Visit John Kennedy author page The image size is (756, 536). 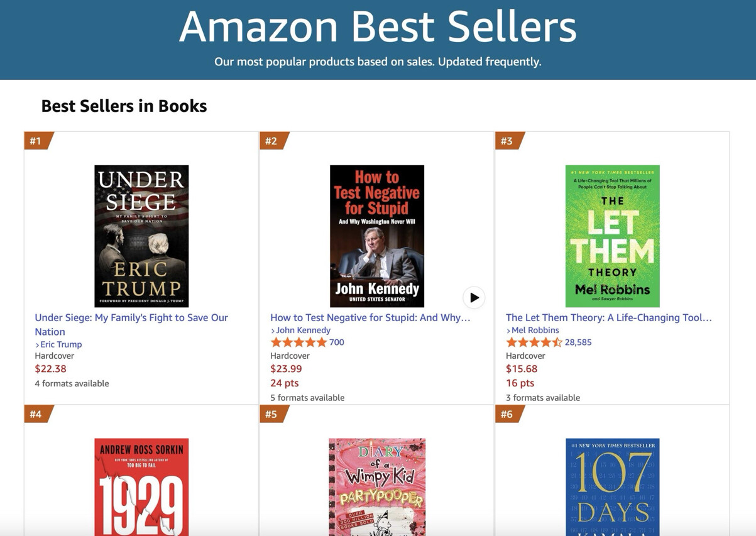tap(303, 330)
